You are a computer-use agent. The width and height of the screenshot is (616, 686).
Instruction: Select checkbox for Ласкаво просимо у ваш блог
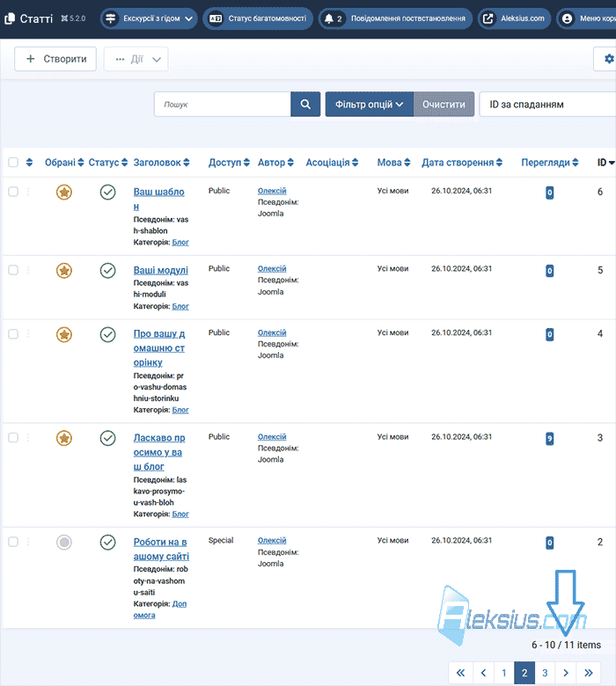[13, 437]
